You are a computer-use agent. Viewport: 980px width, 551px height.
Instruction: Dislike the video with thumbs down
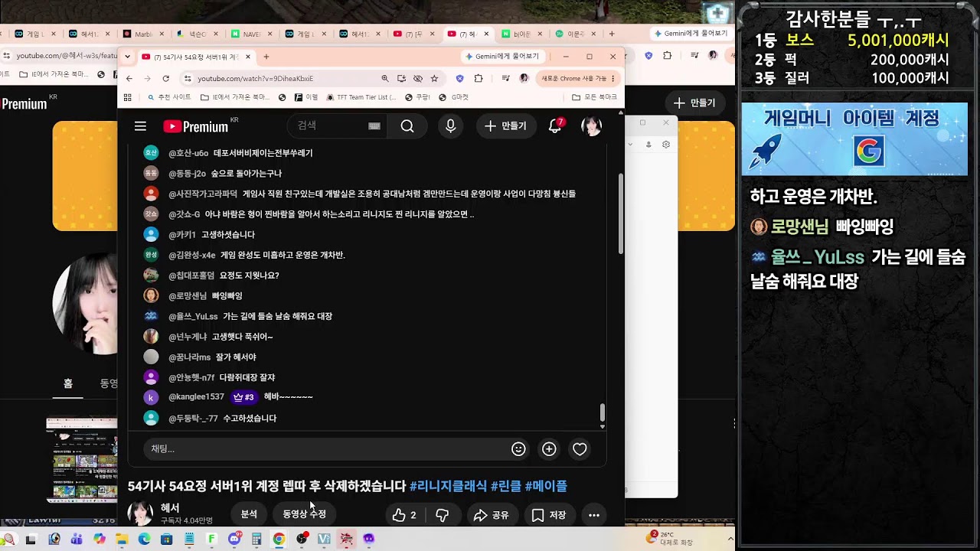442,515
